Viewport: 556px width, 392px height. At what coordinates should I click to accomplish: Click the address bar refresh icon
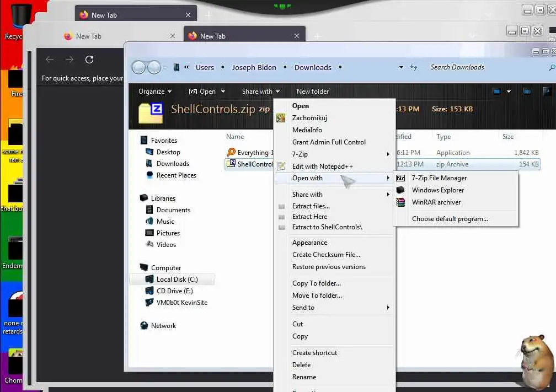click(414, 67)
